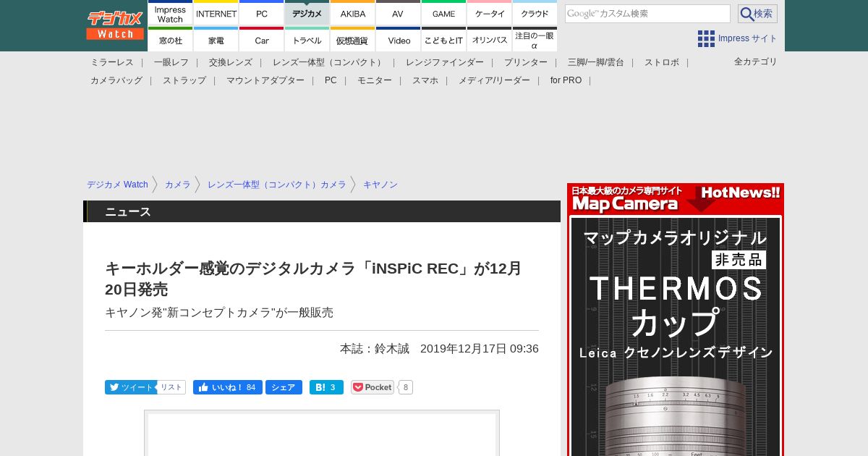Go to 交換レンズ category
The height and width of the screenshot is (456, 868).
(231, 62)
